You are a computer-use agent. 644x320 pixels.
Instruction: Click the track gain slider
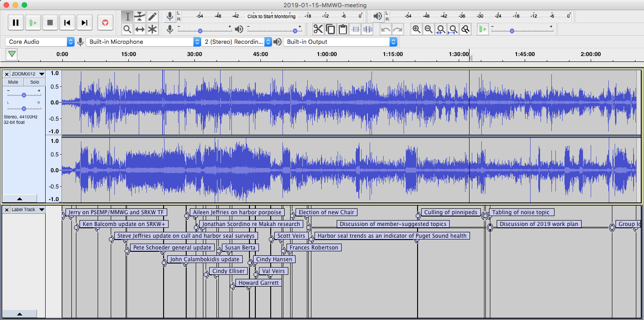point(24,95)
